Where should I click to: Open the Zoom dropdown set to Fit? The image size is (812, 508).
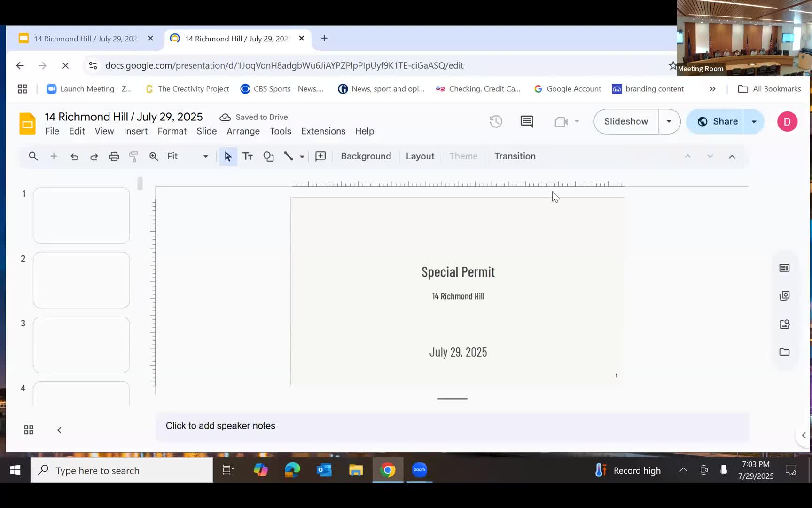pyautogui.click(x=187, y=156)
